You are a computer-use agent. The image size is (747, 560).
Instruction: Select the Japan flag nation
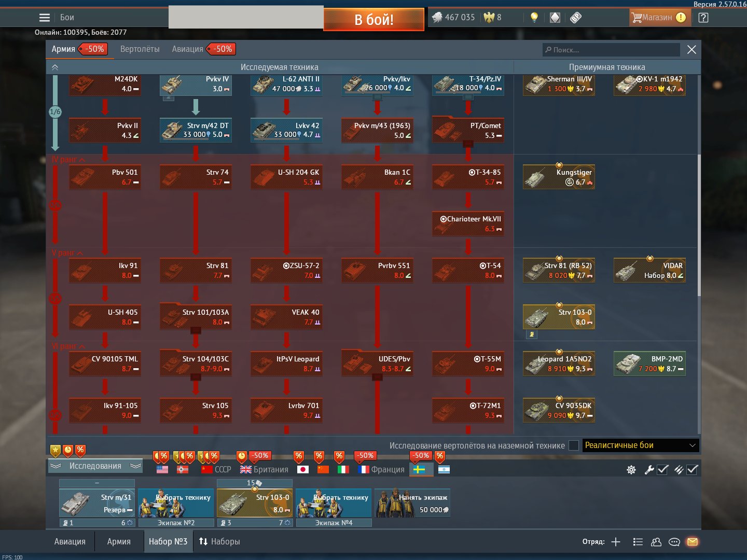point(303,469)
